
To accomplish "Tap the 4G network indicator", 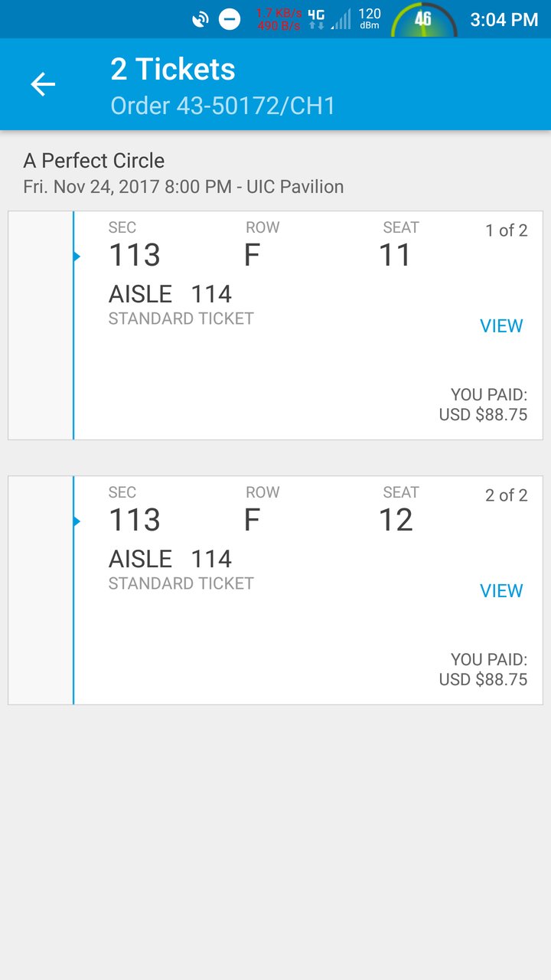I will pos(316,19).
